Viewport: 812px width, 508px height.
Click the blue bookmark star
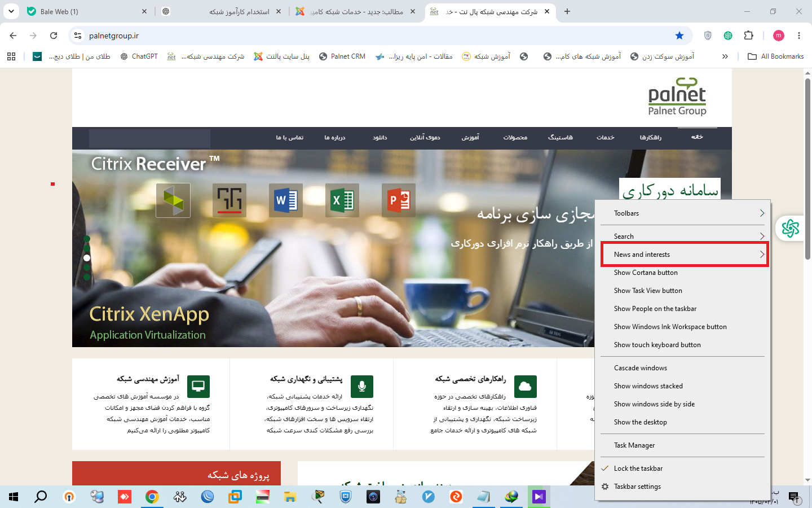pyautogui.click(x=679, y=36)
